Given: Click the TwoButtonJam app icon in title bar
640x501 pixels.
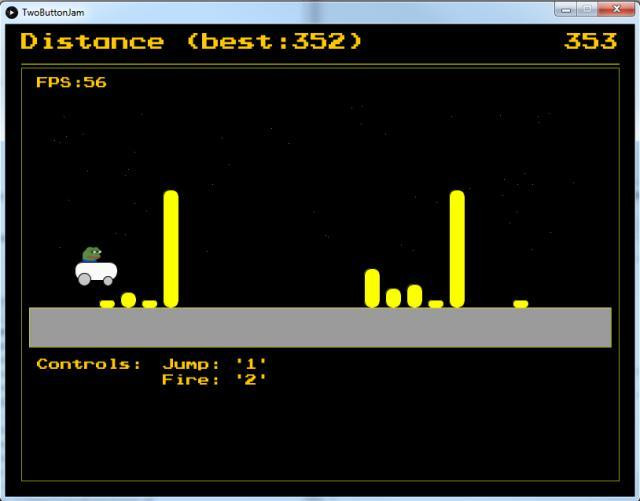Looking at the screenshot, I should pyautogui.click(x=12, y=13).
